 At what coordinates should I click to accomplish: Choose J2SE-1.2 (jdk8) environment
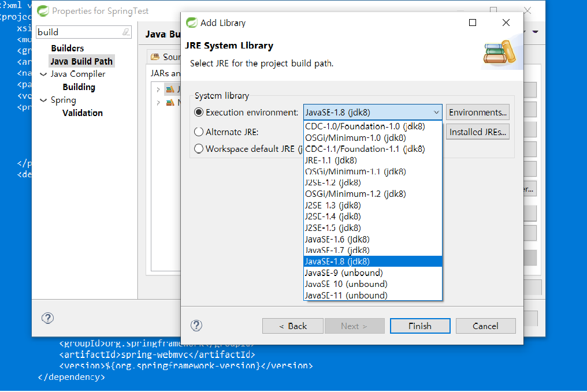[373, 182]
